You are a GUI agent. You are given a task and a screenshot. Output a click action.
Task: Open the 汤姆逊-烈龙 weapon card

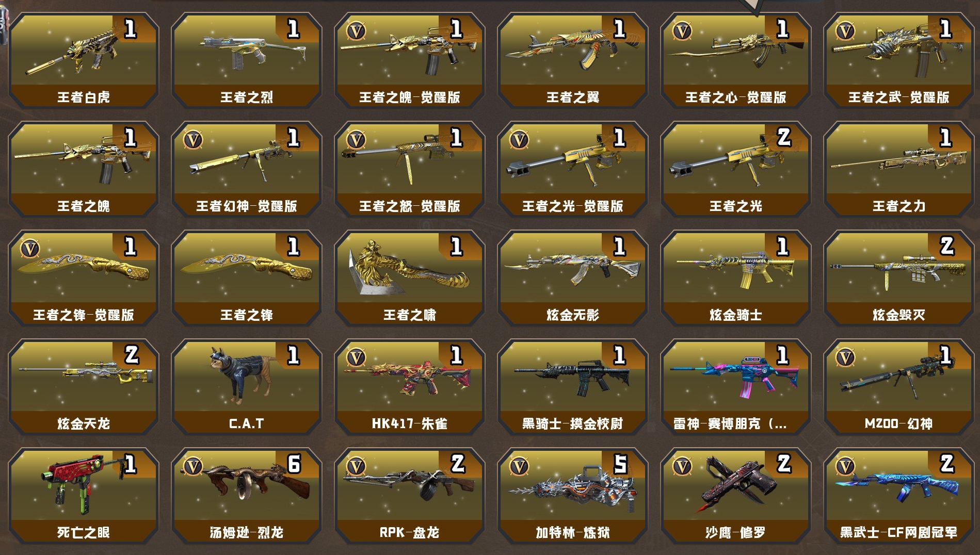click(x=247, y=496)
